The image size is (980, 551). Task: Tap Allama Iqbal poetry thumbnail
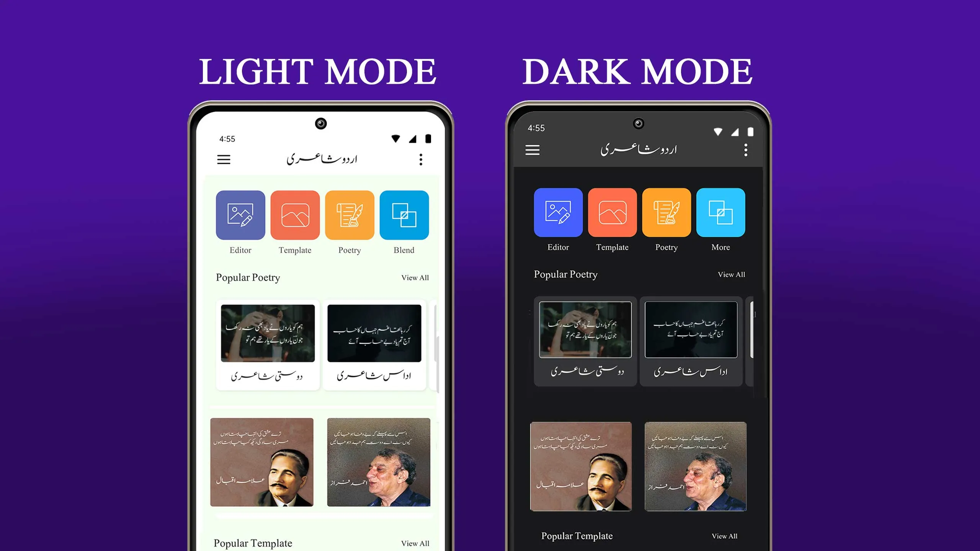click(x=267, y=467)
